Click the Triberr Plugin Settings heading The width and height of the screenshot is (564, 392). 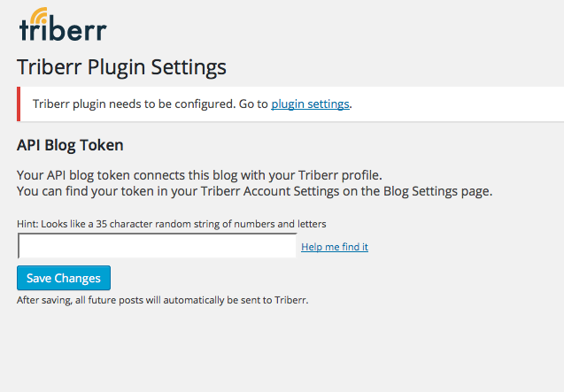pyautogui.click(x=121, y=67)
